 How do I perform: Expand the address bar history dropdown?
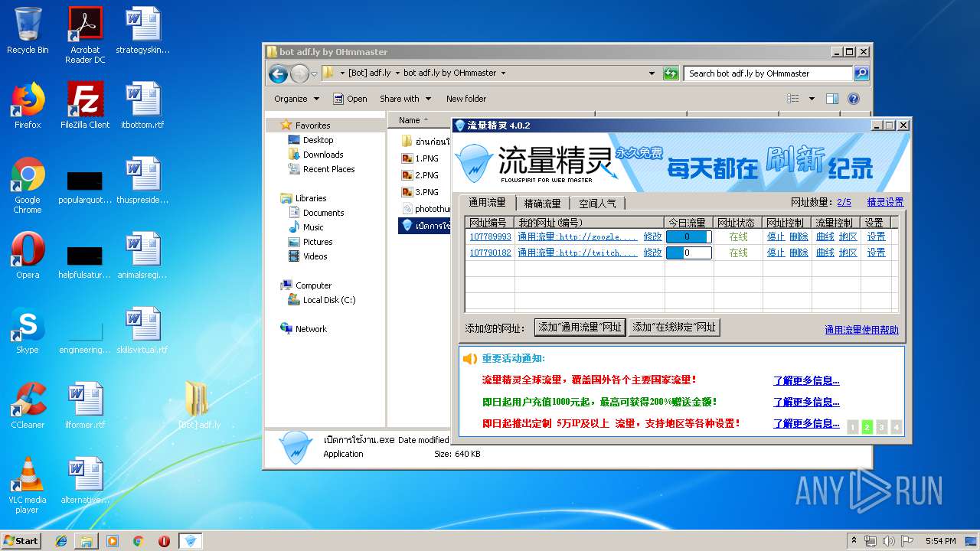[652, 73]
